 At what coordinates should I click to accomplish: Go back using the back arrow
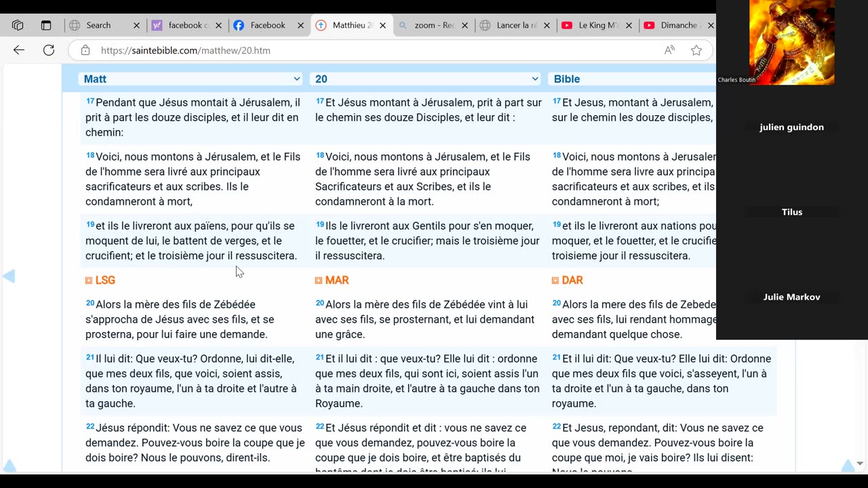click(19, 50)
